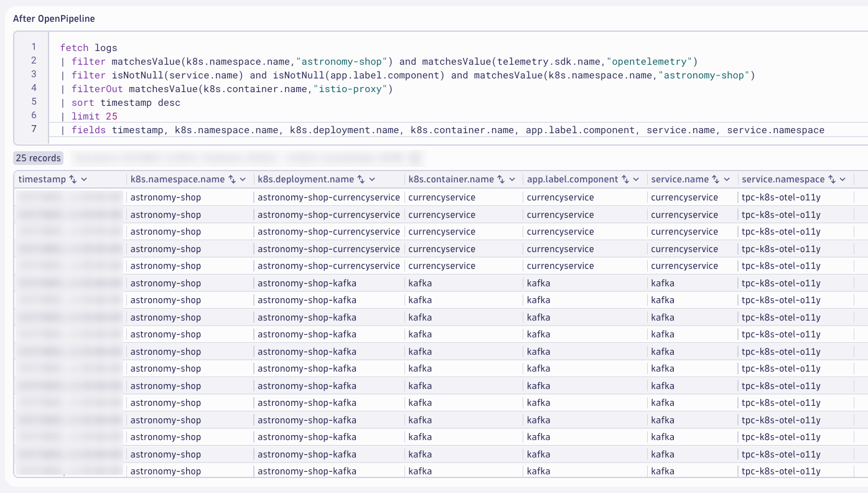Select astronomy-shop-currencyservice in the first table row
This screenshot has width=868, height=493.
(329, 197)
